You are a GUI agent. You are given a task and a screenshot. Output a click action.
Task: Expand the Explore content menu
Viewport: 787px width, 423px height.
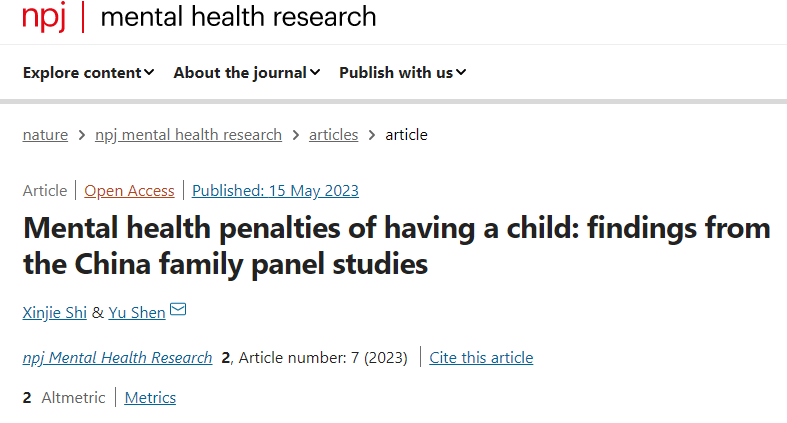88,73
